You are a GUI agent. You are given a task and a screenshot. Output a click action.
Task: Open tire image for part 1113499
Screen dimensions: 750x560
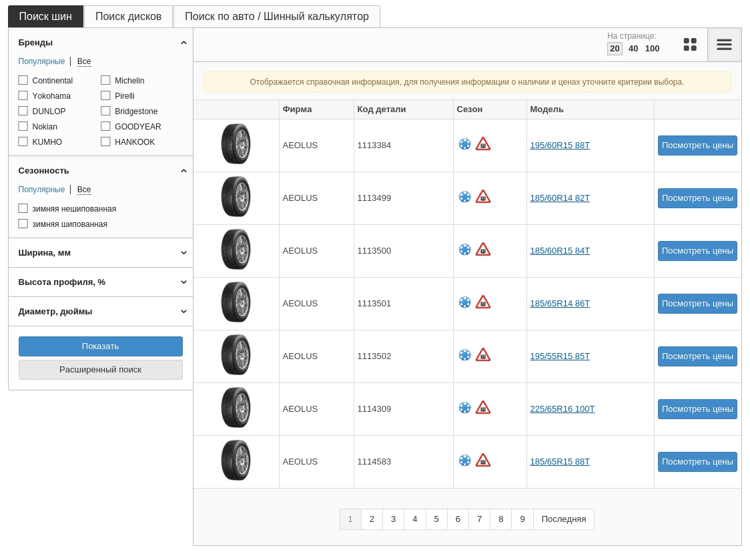pos(236,197)
